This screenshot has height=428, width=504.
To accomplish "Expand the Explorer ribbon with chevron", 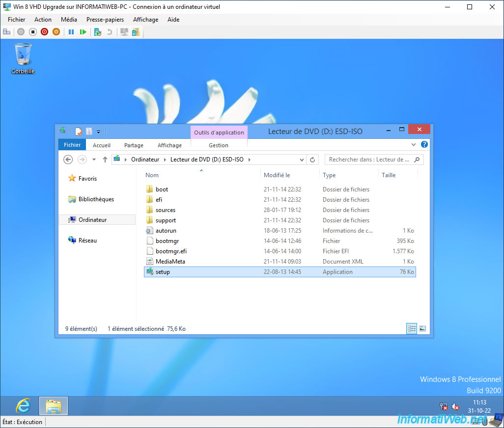I will coord(414,145).
